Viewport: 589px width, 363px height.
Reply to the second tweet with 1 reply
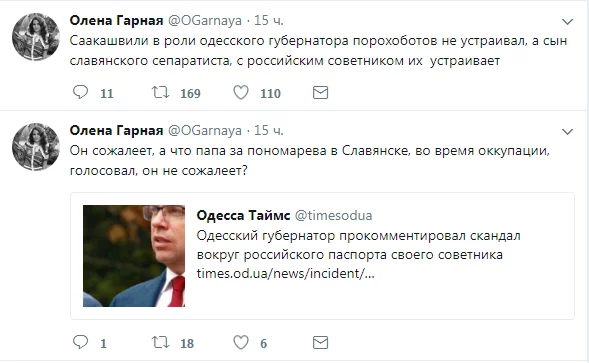[x=80, y=342]
